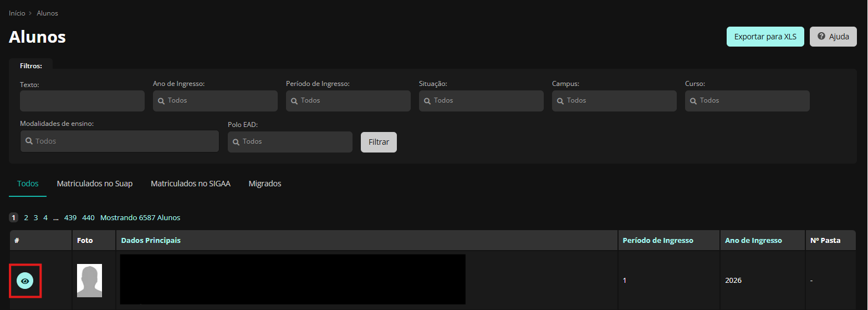This screenshot has width=868, height=310.
Task: Jump to last page 440
Action: coord(88,218)
